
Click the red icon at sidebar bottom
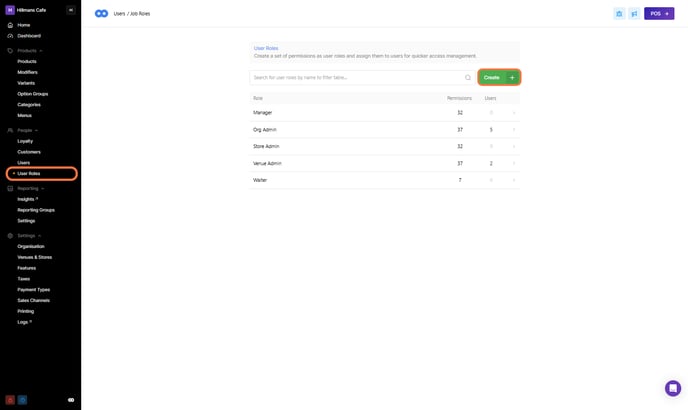[x=10, y=400]
